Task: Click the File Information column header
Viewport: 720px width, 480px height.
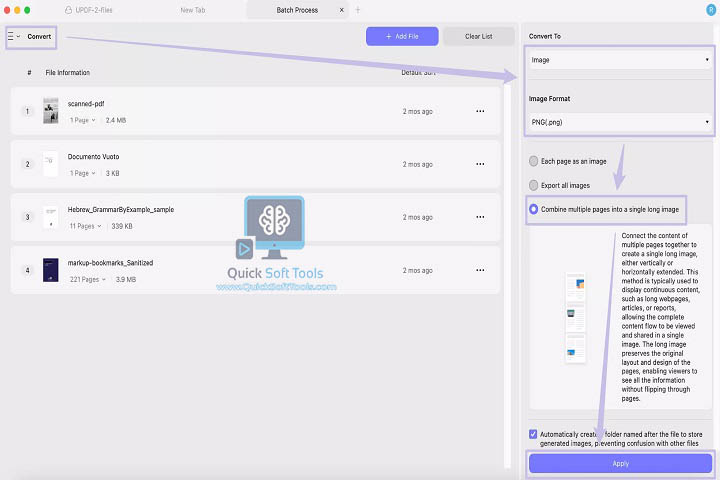Action: [x=68, y=73]
